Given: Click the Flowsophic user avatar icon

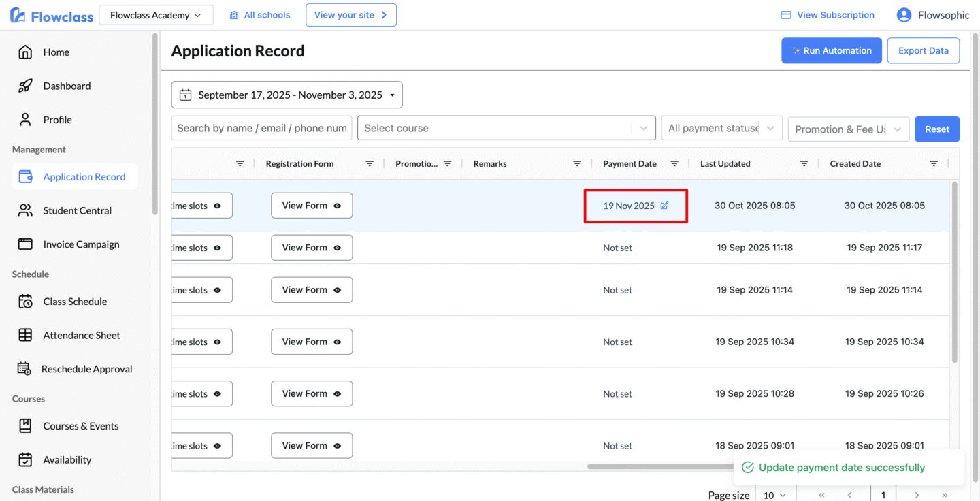Looking at the screenshot, I should click(904, 15).
